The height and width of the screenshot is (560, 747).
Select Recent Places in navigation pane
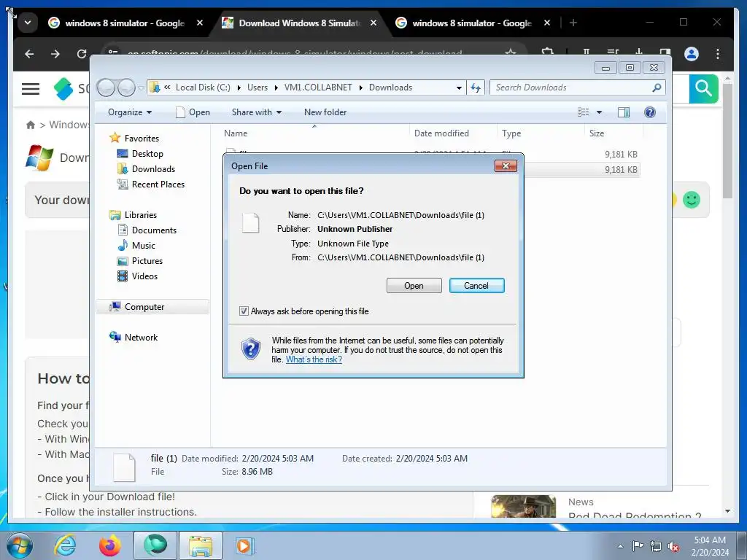tap(158, 184)
